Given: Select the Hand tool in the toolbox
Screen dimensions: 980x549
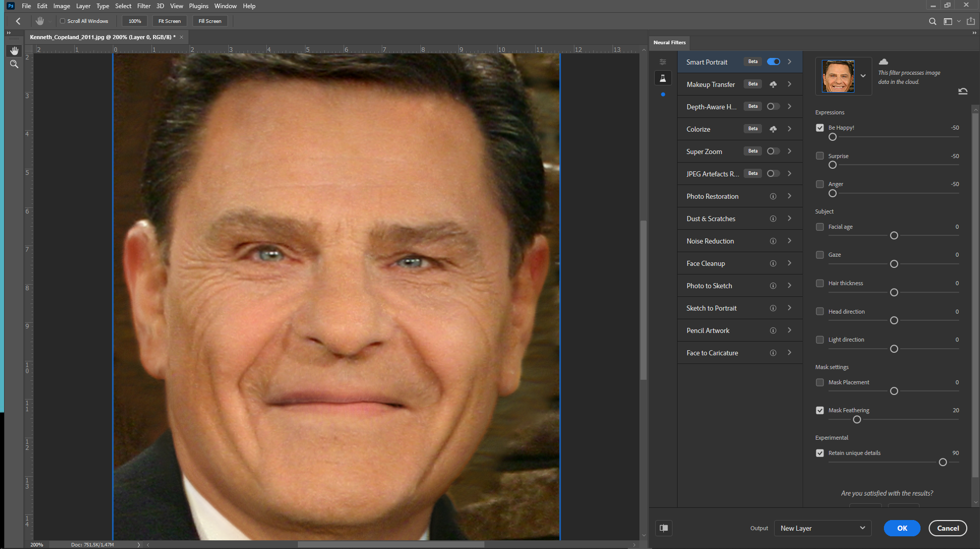Looking at the screenshot, I should [14, 50].
